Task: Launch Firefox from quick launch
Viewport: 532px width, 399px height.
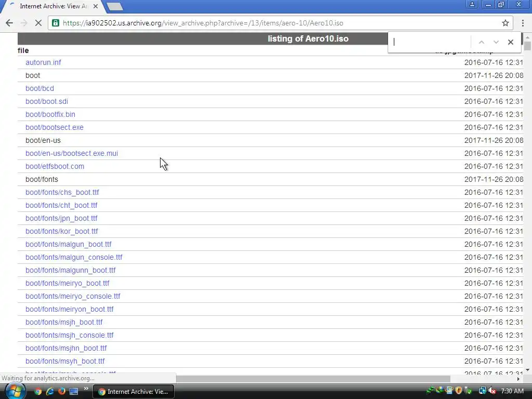Action: coord(61,392)
